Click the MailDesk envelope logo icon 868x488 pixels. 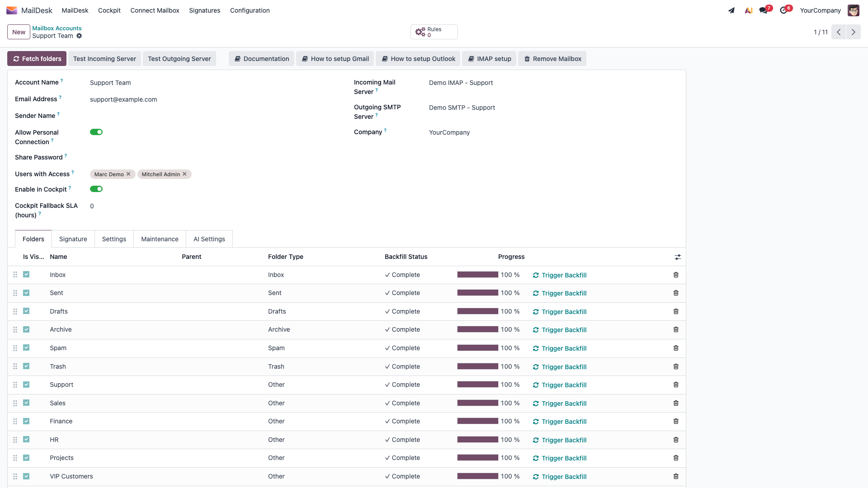12,10
